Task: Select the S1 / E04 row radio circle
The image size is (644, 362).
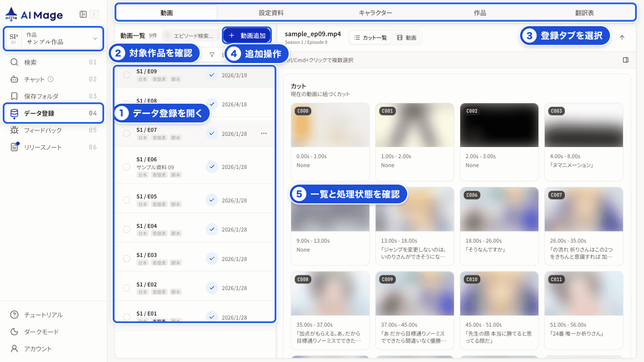Action: (127, 229)
